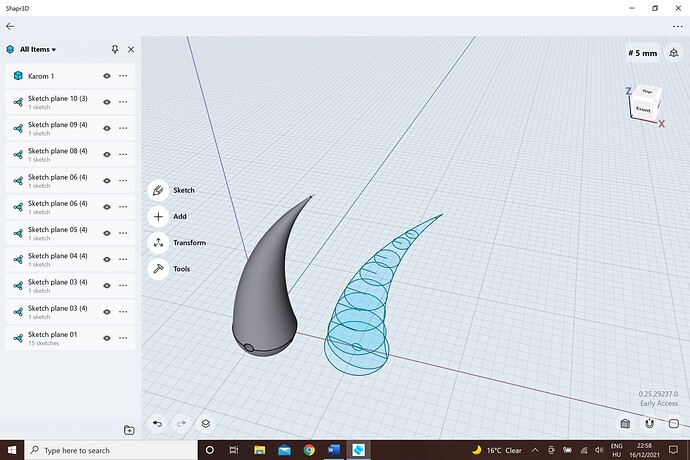
Task: Open more options for Sketch plane 05 (4)
Action: coord(123,233)
